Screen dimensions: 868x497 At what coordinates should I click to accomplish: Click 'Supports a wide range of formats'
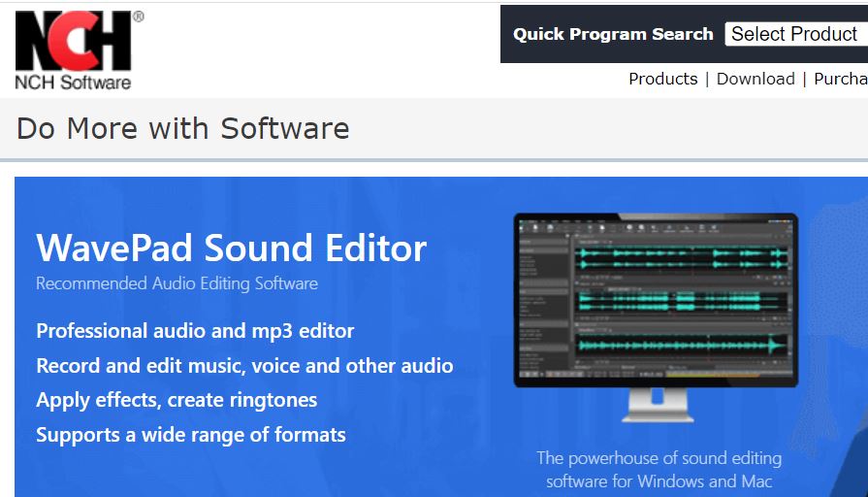(x=191, y=435)
